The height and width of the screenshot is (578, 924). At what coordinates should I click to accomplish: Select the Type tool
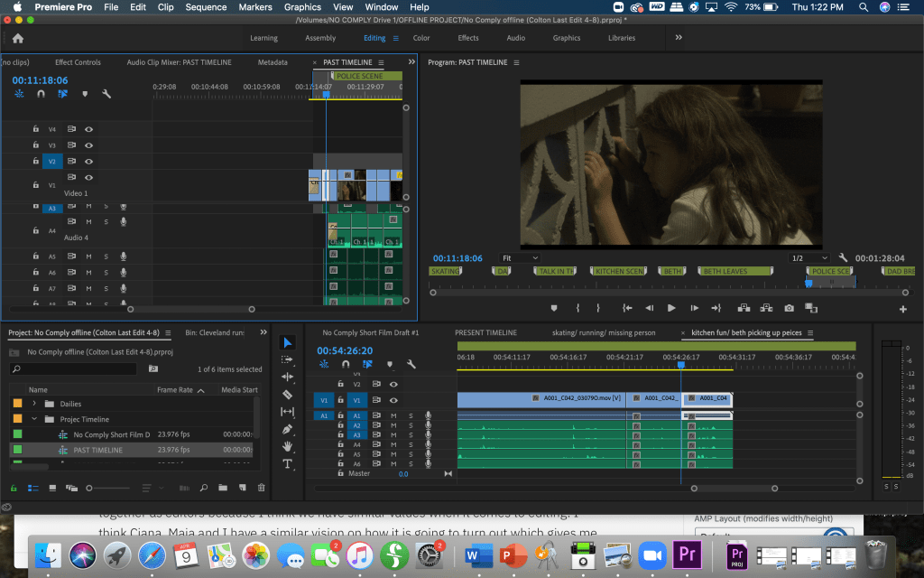288,463
